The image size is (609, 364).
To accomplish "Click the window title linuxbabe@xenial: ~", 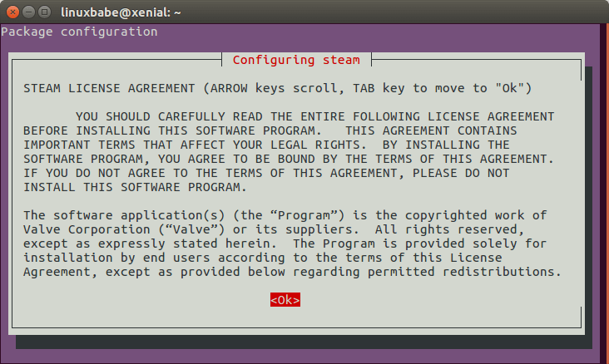I will tap(121, 12).
